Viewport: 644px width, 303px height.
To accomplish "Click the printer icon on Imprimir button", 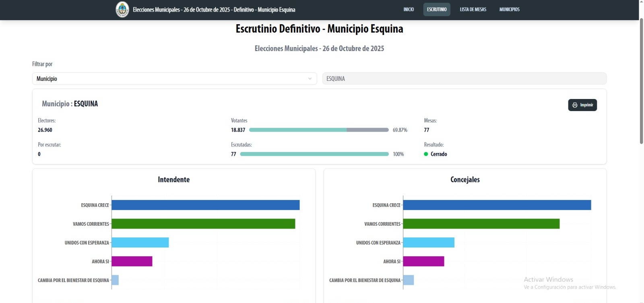I will 575,105.
